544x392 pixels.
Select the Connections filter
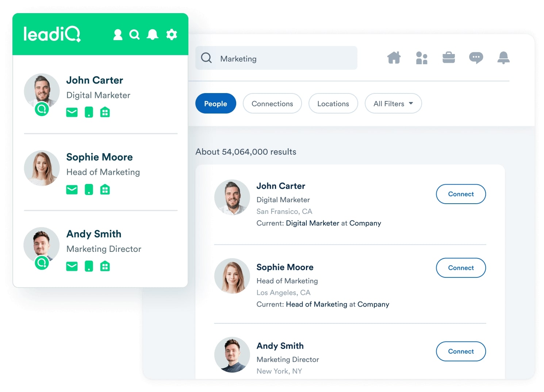click(x=272, y=103)
